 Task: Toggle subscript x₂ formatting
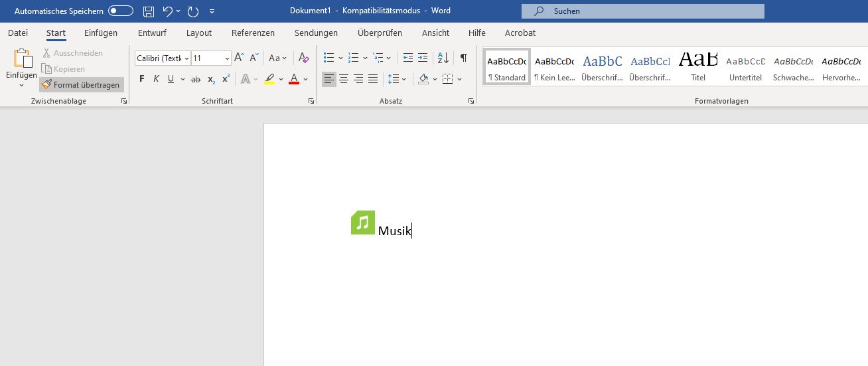point(211,79)
